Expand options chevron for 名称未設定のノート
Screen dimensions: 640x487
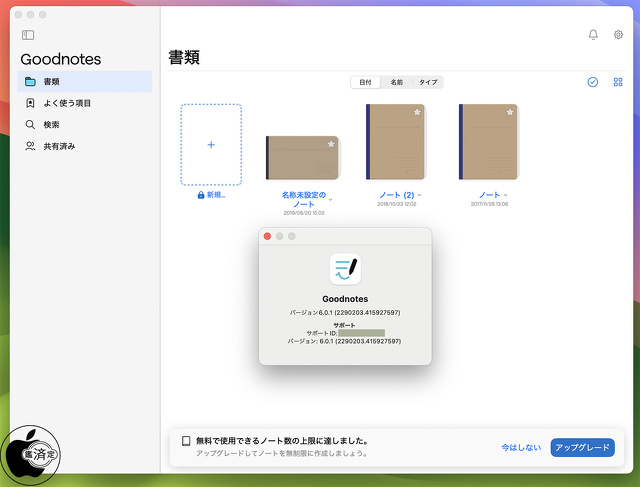point(330,200)
